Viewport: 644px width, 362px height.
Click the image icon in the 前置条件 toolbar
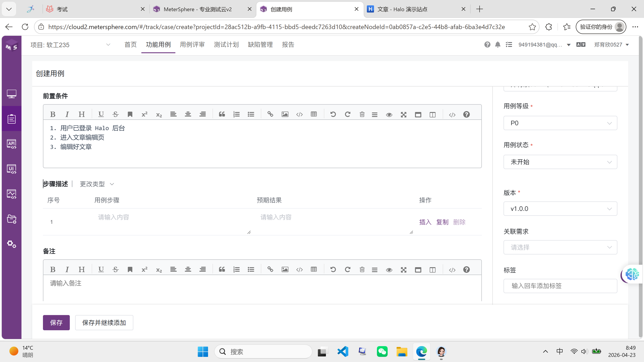pos(285,114)
